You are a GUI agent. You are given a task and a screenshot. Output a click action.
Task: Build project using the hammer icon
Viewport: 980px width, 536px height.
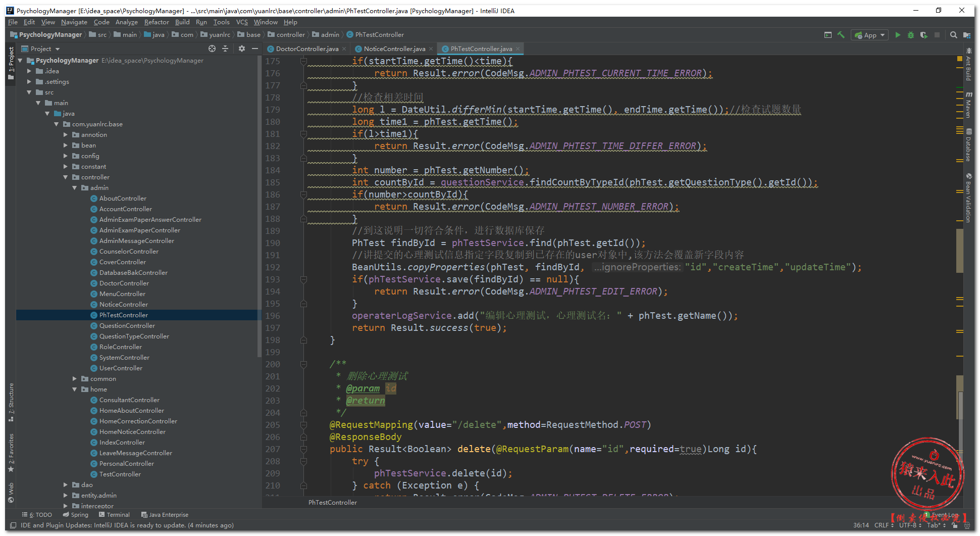[x=841, y=35]
